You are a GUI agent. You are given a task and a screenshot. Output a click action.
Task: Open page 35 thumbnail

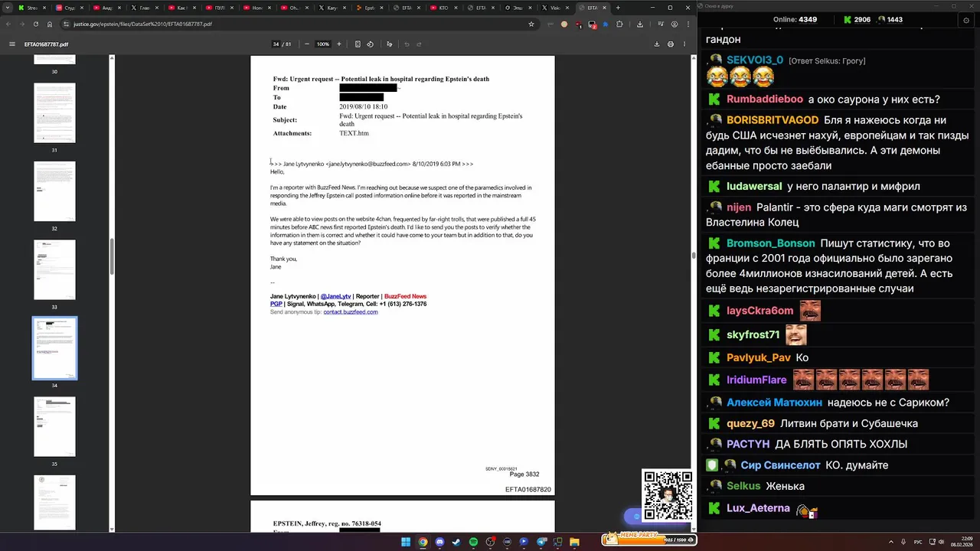54,426
